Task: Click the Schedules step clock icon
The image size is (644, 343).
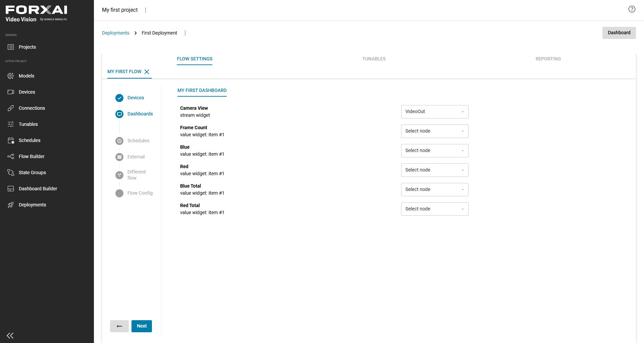Action: pos(119,141)
